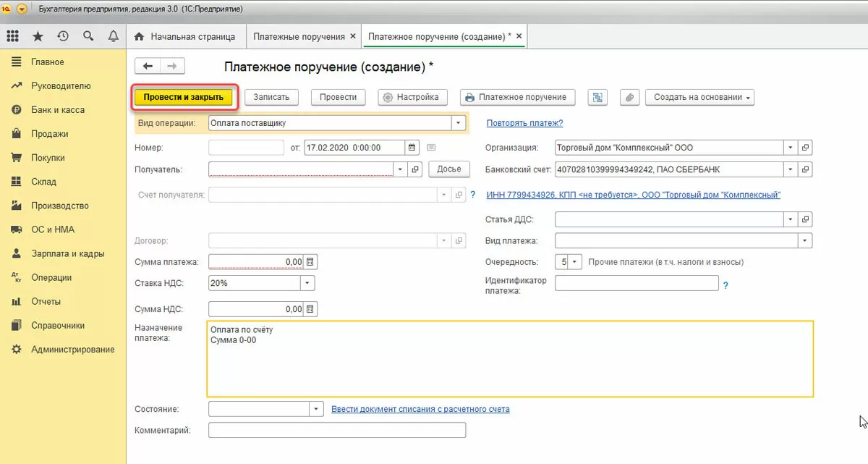Image resolution: width=868 pixels, height=464 pixels.
Task: Print via Платежное поручение button
Action: [518, 97]
